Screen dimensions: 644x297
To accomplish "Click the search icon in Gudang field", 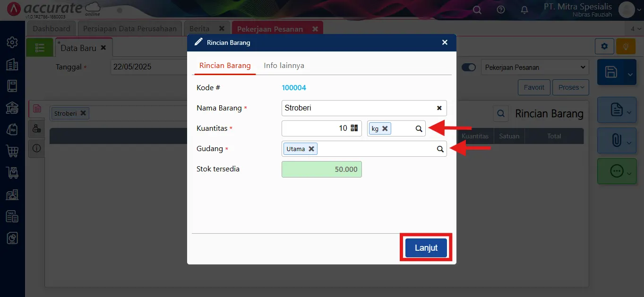I will [440, 149].
